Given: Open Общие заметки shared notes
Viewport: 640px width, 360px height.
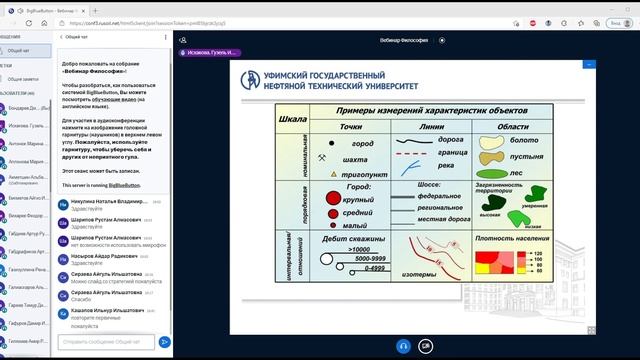Looking at the screenshot, I should (x=23, y=79).
